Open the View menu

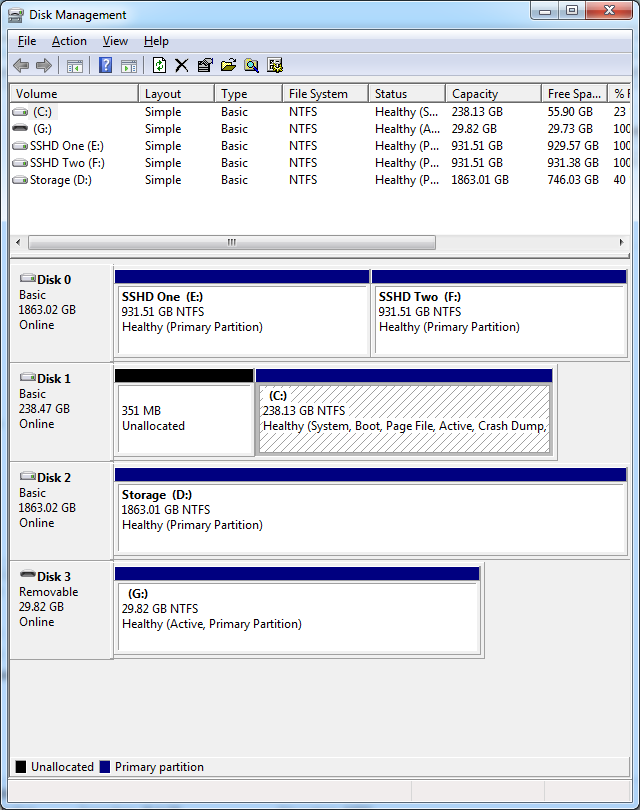coord(115,41)
